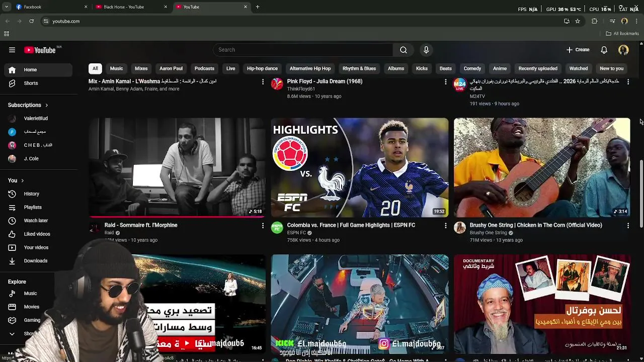This screenshot has width=644, height=362.
Task: Select the Hip-hop dance filter chip
Action: (x=262, y=68)
